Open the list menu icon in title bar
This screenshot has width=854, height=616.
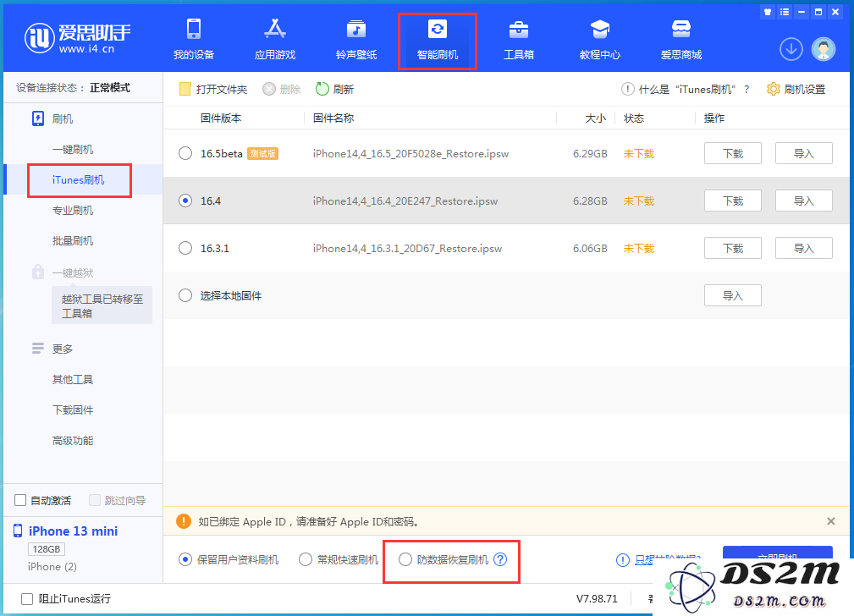785,12
